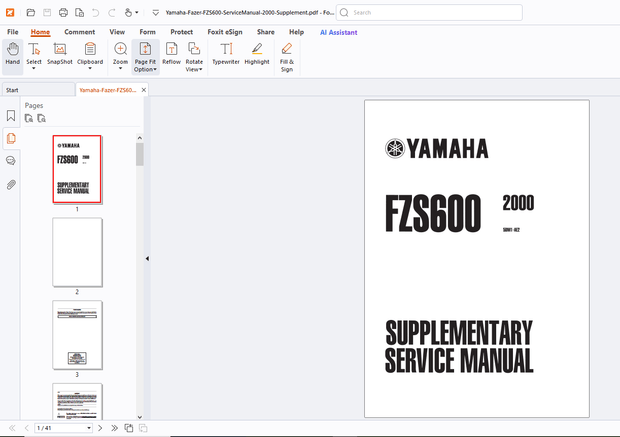
Task: Collapse the navigation panel with side arrow
Action: pyautogui.click(x=147, y=259)
